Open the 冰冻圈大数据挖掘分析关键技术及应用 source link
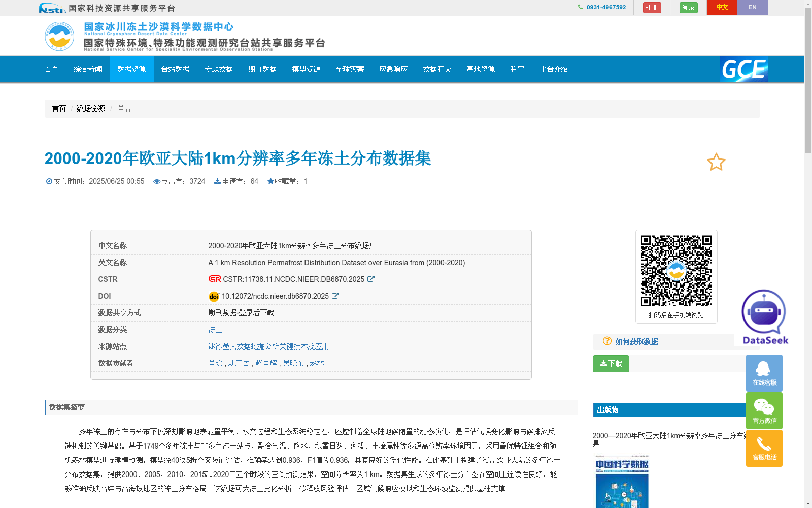Screen dimensions: 812x508 268,346
